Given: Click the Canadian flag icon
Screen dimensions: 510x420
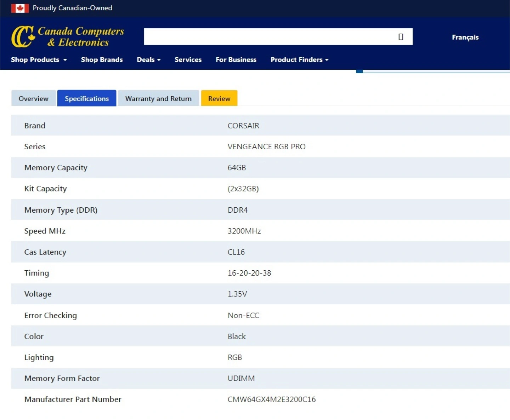Looking at the screenshot, I should [20, 8].
